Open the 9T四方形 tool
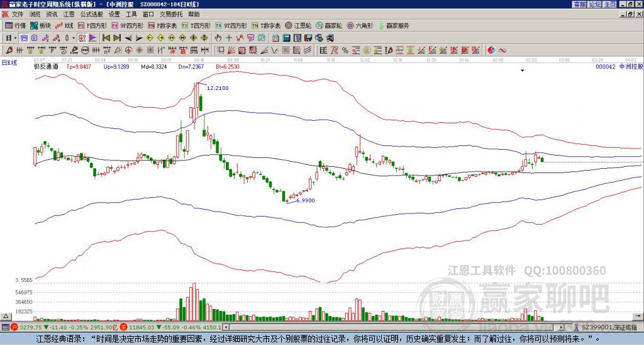Screen dimensions: 644x345 pyautogui.click(x=231, y=25)
